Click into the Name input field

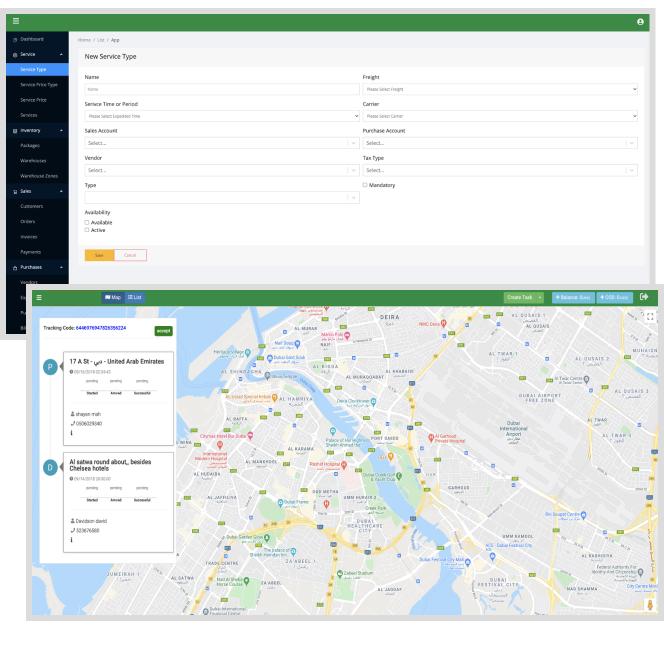(222, 89)
